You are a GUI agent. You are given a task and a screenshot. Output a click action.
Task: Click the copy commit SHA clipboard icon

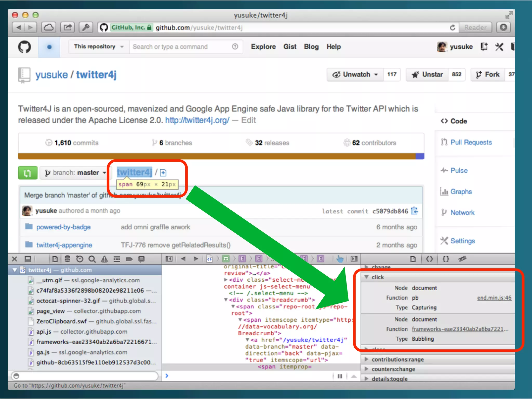(415, 211)
